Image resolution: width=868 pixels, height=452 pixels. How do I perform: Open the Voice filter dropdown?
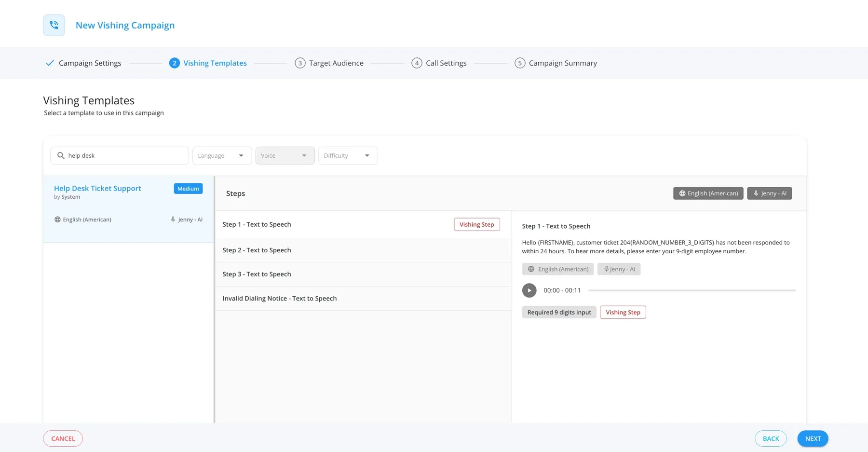pos(285,155)
